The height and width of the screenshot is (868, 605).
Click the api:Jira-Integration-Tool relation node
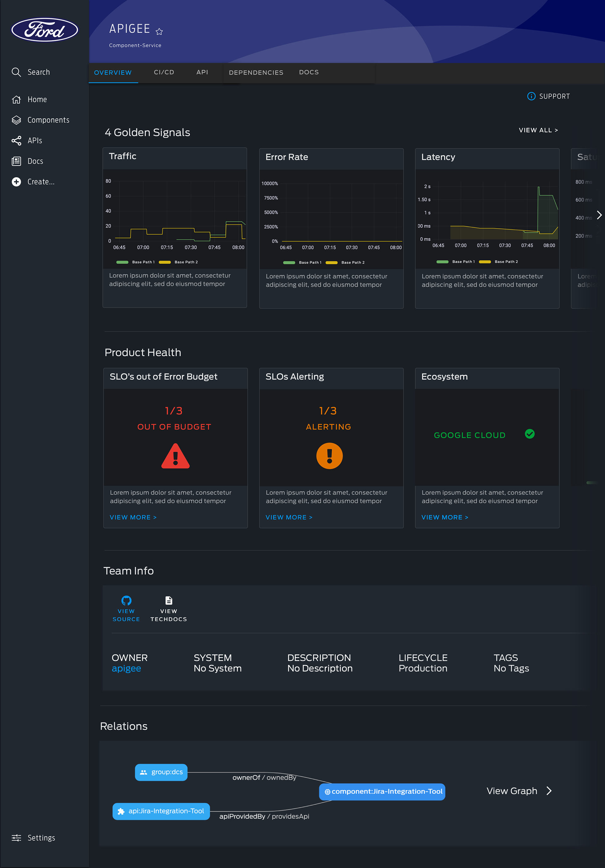161,811
